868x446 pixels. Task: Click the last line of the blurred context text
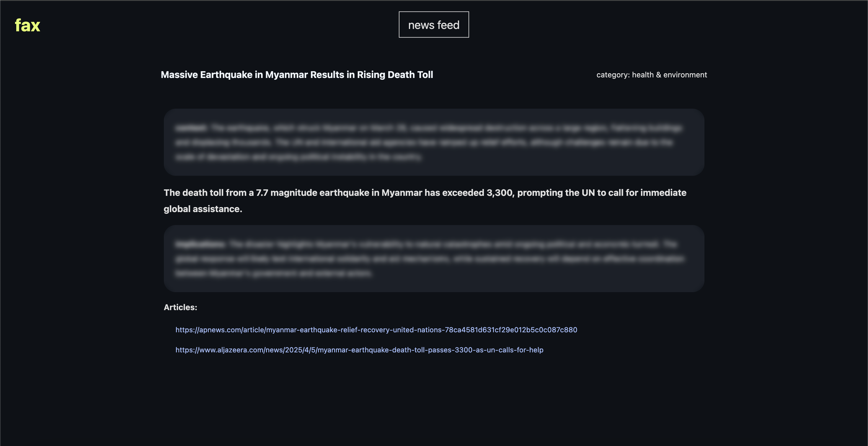pos(298,157)
